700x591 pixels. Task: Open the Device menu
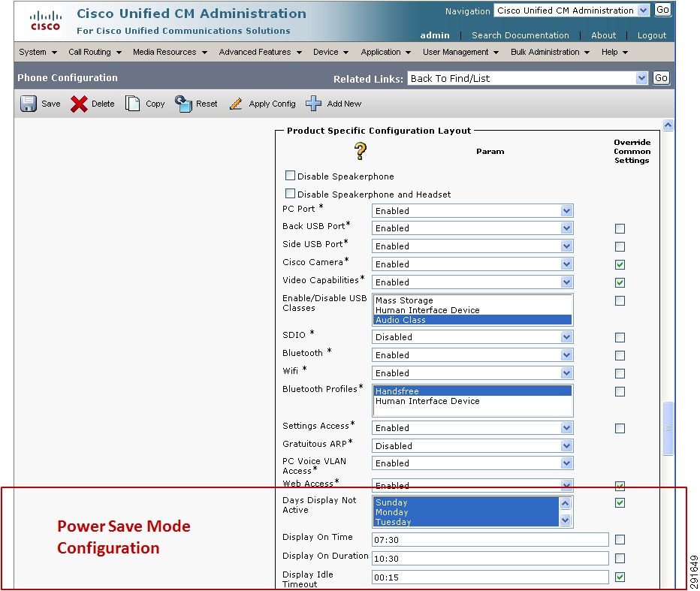pyautogui.click(x=330, y=53)
